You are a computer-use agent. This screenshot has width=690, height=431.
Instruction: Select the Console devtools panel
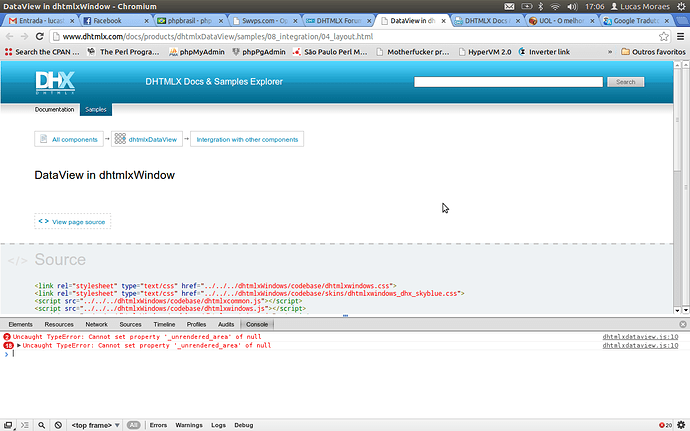coord(257,324)
